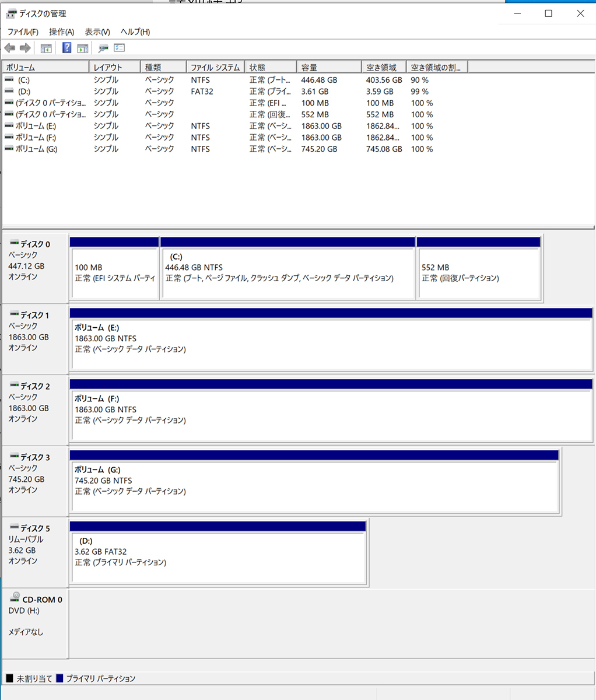Select the 100 MB EFI partition block on Disk 0
This screenshot has height=700, width=596.
click(x=114, y=268)
